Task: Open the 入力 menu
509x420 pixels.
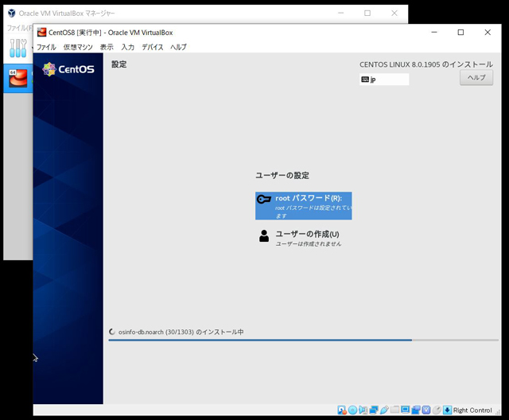Action: (x=127, y=47)
